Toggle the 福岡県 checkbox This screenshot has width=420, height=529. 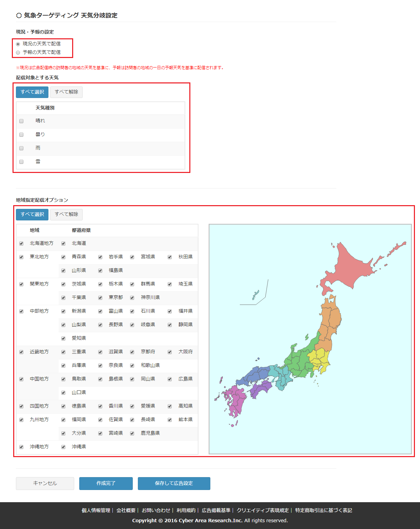pos(63,420)
